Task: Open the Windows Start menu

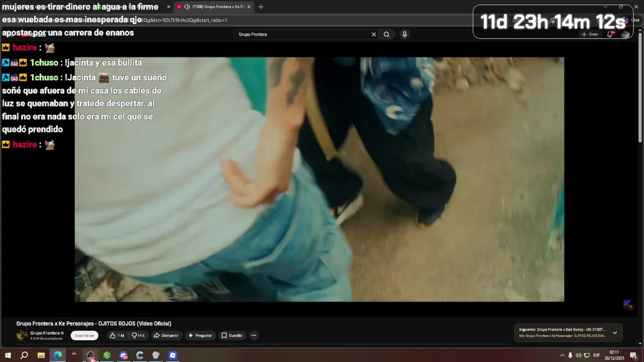Action: (x=8, y=355)
